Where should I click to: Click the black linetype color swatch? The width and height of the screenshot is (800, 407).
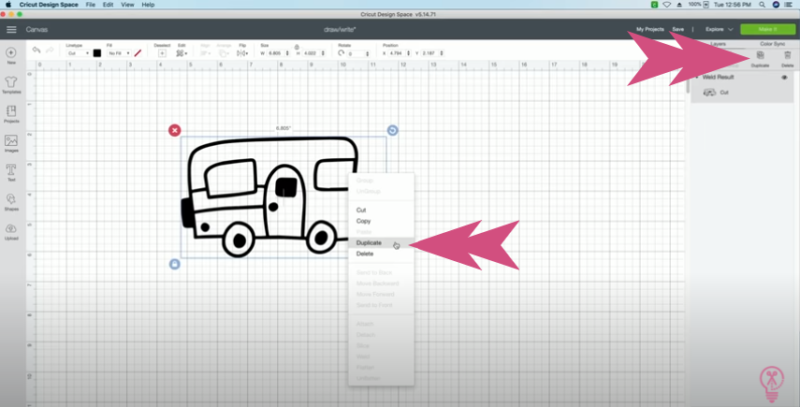(x=97, y=53)
